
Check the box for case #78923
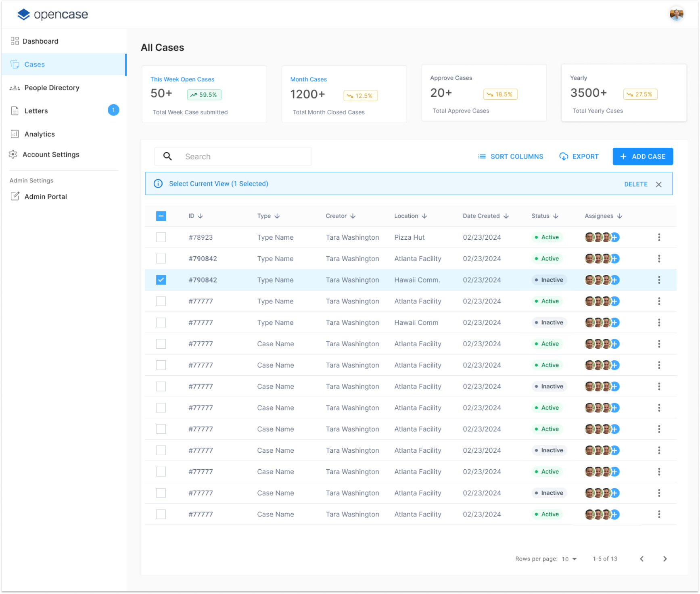pos(161,237)
